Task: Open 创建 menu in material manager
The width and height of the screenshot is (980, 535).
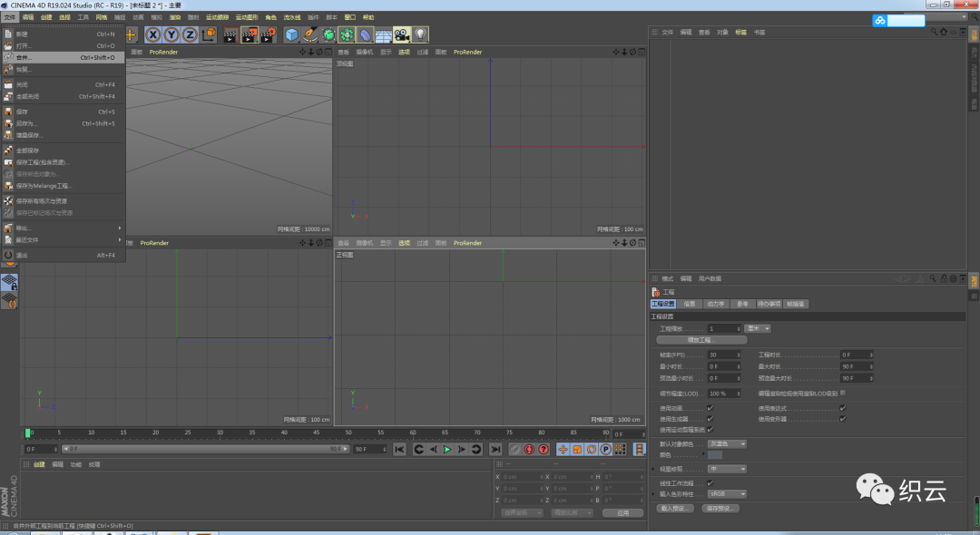Action: 39,464
